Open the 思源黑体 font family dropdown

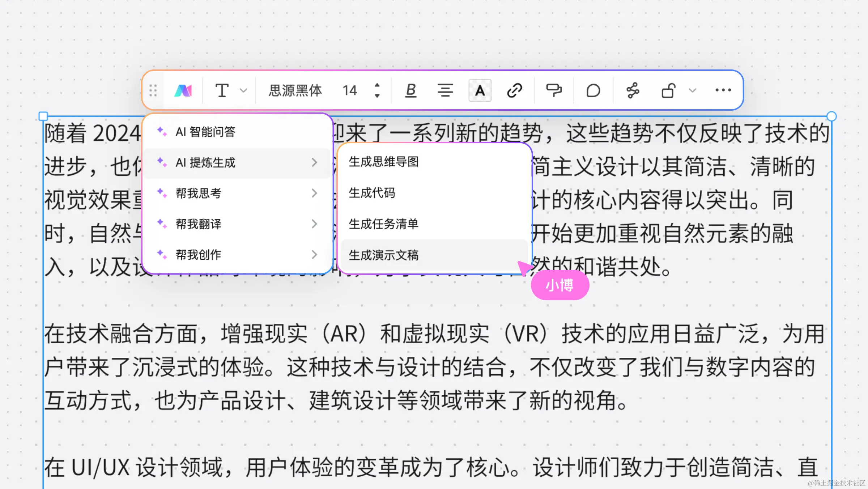coord(295,90)
